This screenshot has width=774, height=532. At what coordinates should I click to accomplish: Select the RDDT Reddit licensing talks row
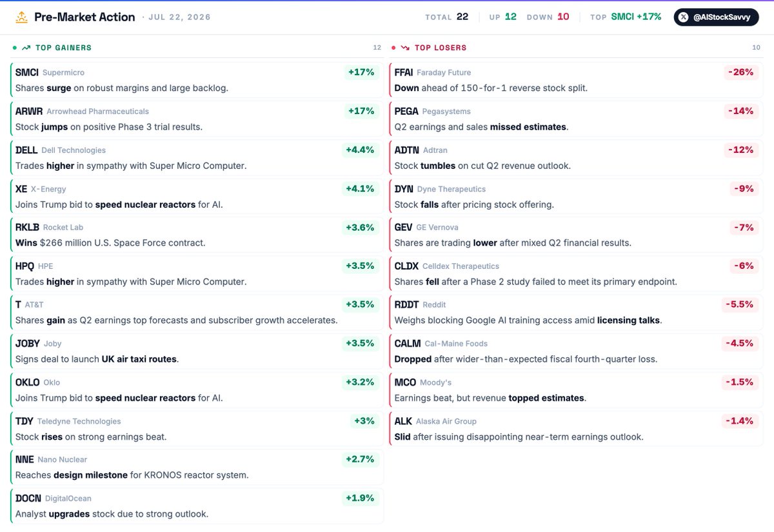coord(575,312)
